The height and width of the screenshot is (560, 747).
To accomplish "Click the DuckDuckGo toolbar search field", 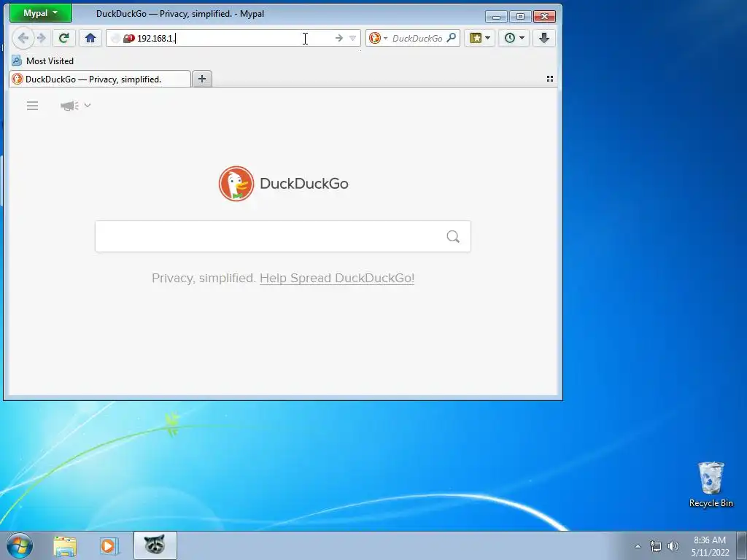I will click(x=417, y=38).
